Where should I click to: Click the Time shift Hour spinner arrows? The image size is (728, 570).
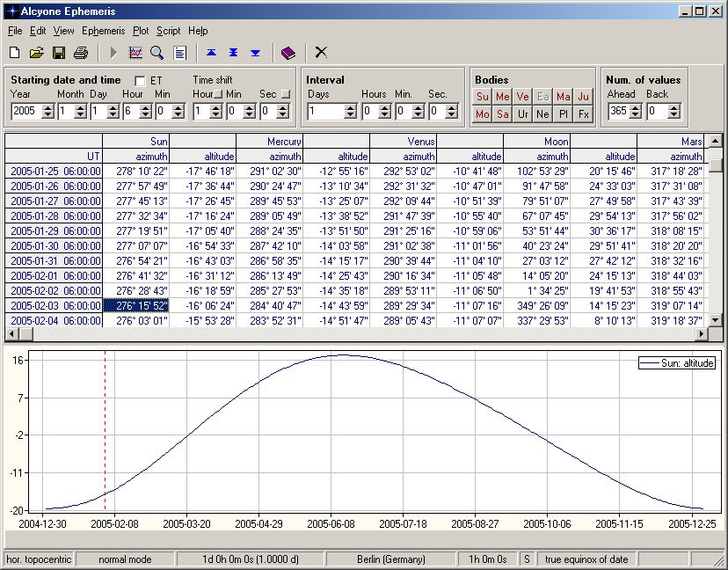tap(216, 112)
